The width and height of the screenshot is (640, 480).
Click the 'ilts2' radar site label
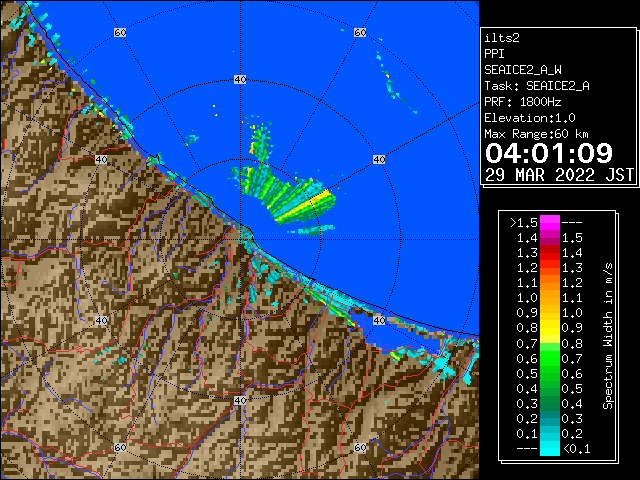[502, 38]
